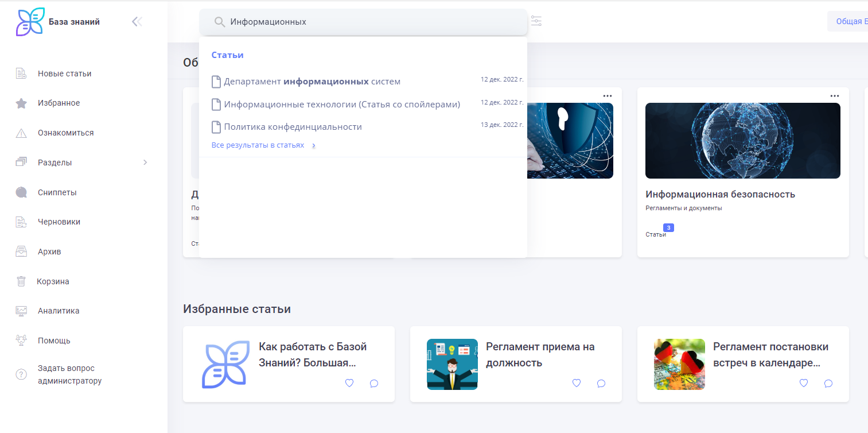Image resolution: width=868 pixels, height=433 pixels.
Task: Click the Помощь icon
Action: tap(21, 341)
